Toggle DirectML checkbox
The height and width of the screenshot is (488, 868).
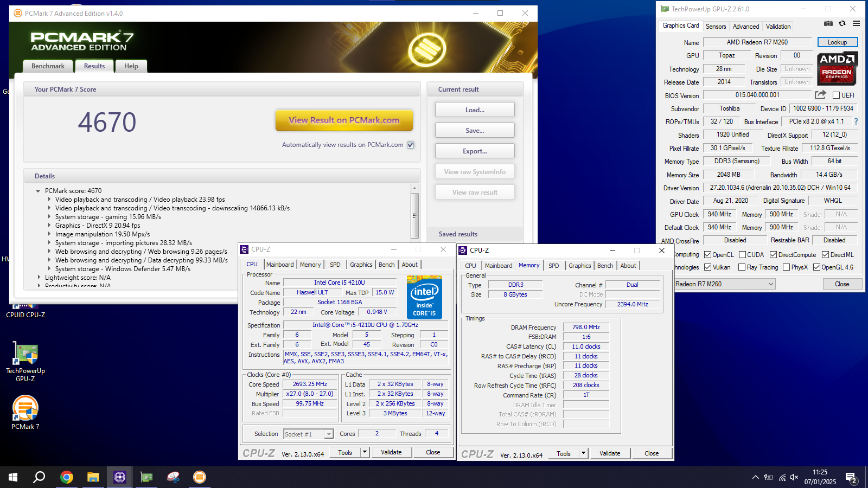point(825,255)
